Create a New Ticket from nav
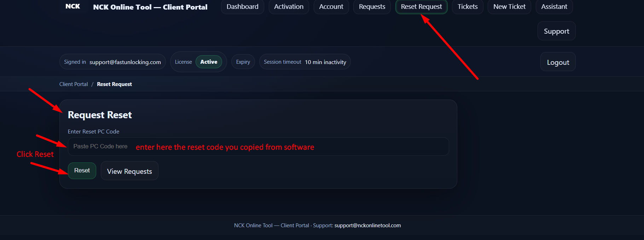644x240 pixels. [509, 7]
